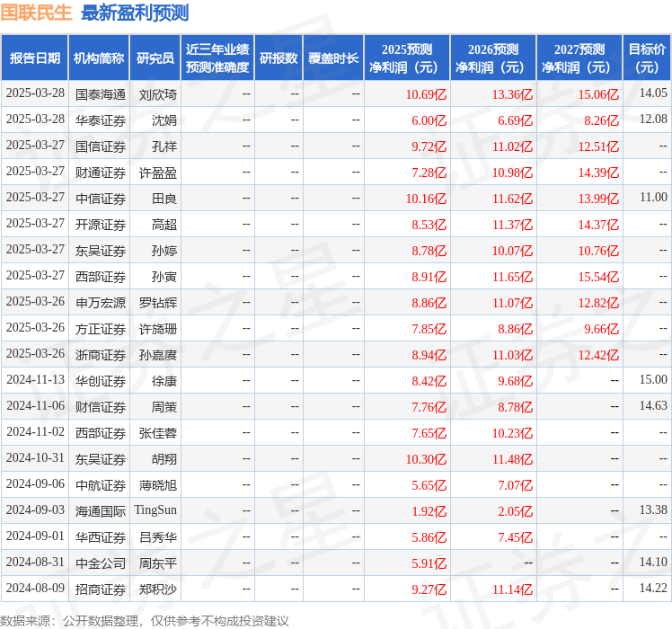Click the 国联民生 stock name in title
This screenshot has height=629, width=672.
[37, 13]
